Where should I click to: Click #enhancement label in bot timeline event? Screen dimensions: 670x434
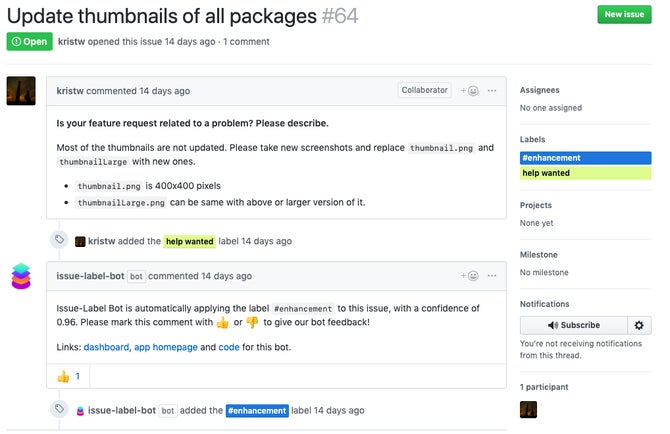pyautogui.click(x=257, y=411)
